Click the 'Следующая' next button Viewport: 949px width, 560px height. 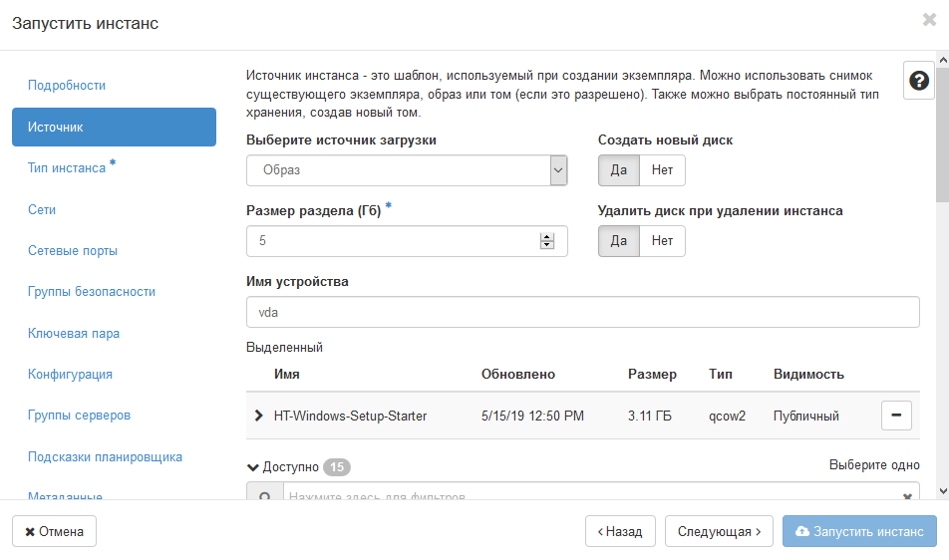pyautogui.click(x=719, y=532)
